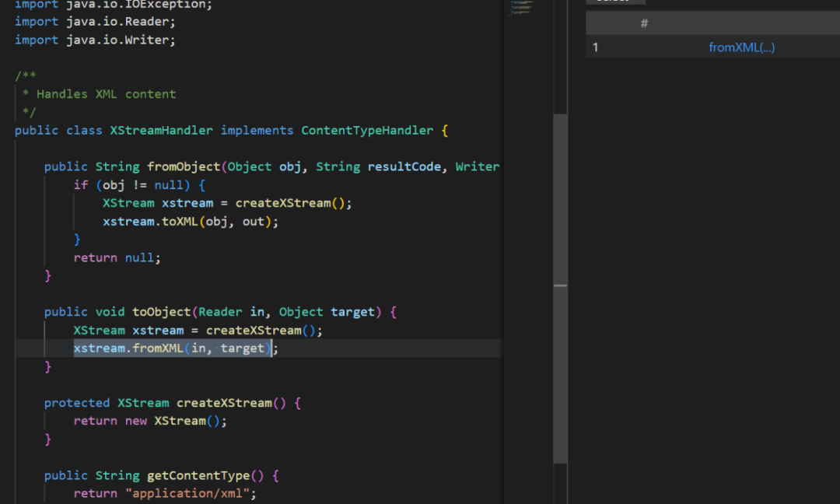Click the xstream.toXML(obj, out) call

[187, 221]
